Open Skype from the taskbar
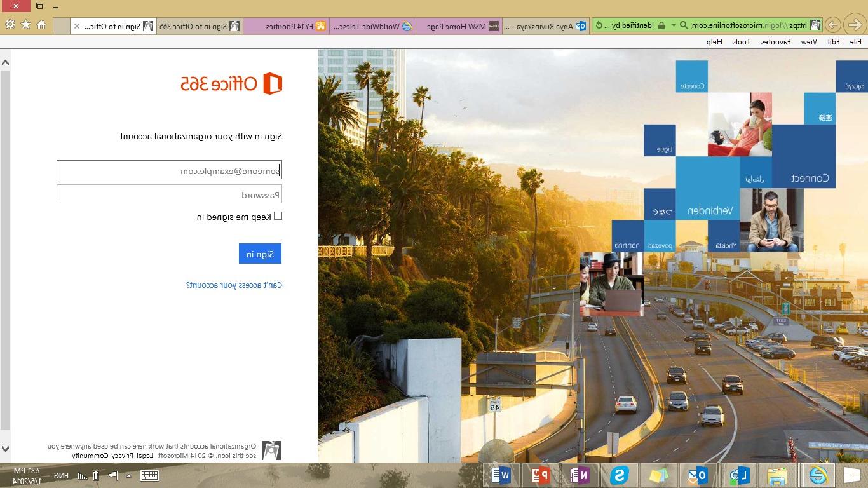This screenshot has height=488, width=868. click(x=620, y=475)
